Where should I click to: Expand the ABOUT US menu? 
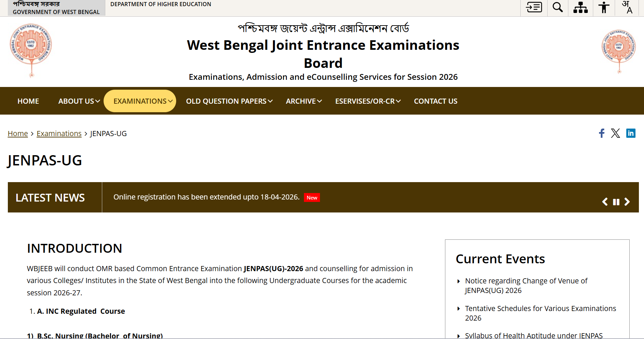pyautogui.click(x=79, y=101)
